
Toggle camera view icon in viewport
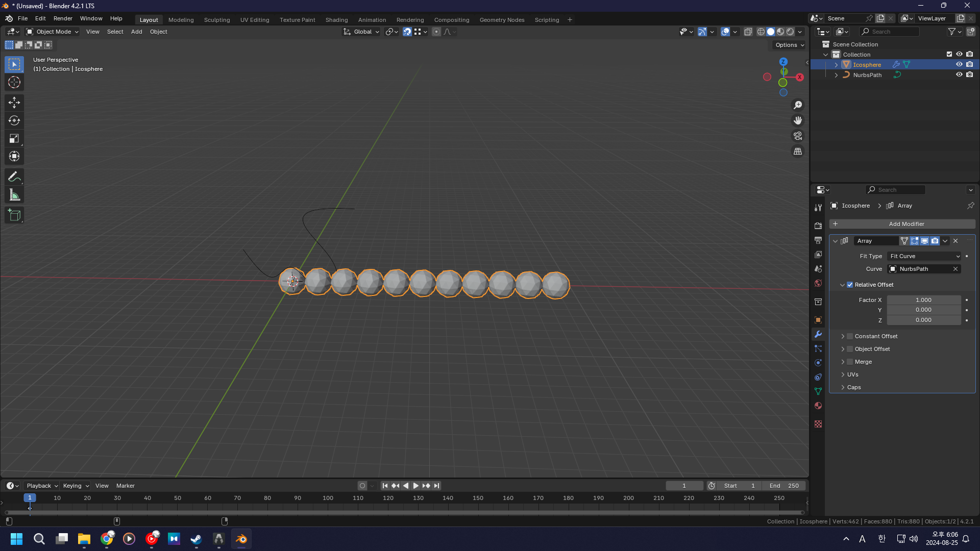coord(797,136)
